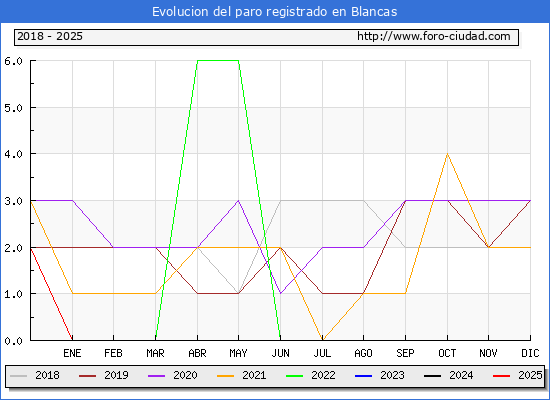
Task: Select the '2021' legend label
Action: [254, 375]
